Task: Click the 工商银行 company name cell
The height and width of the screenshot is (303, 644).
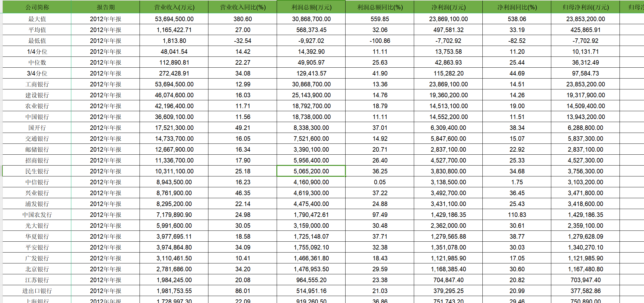Action: (37, 84)
